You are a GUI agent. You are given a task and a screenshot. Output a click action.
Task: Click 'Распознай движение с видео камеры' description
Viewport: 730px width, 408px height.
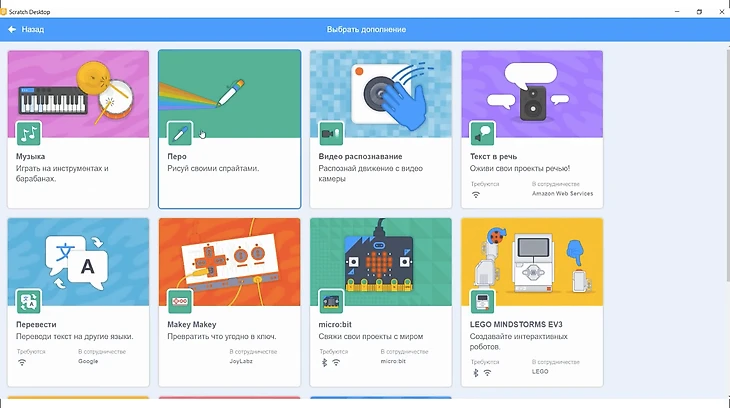(371, 173)
